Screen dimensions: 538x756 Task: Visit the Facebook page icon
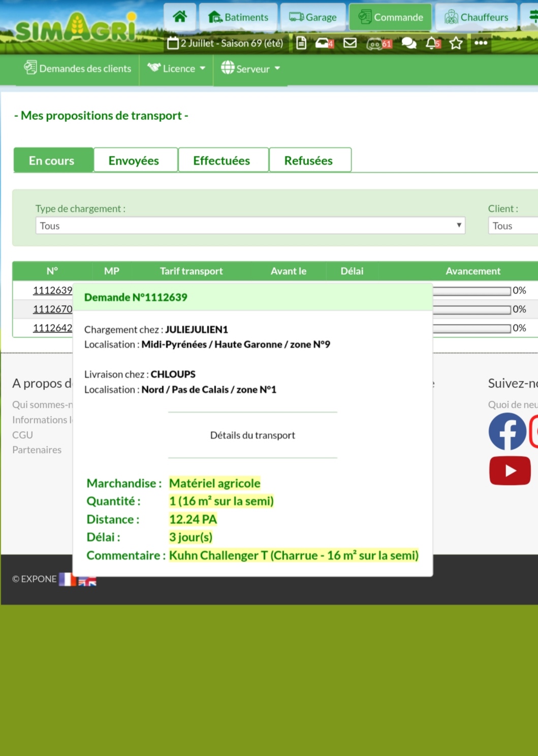point(507,431)
